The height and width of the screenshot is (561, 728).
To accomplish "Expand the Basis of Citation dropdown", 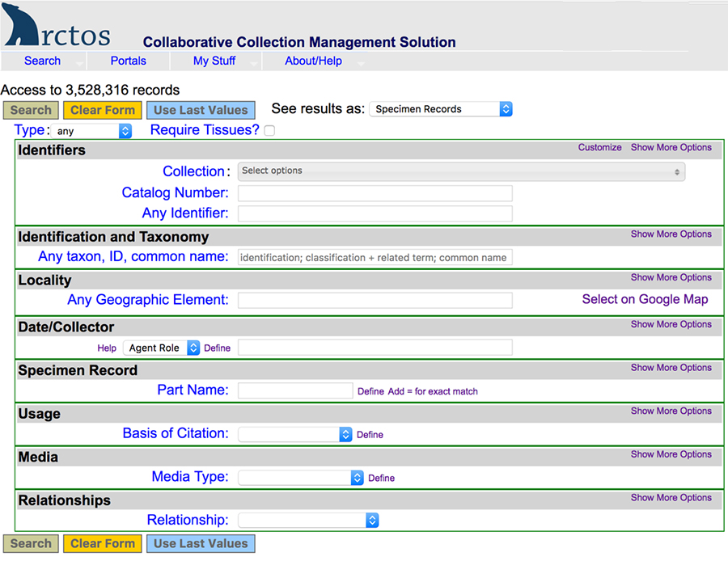I will tap(295, 434).
